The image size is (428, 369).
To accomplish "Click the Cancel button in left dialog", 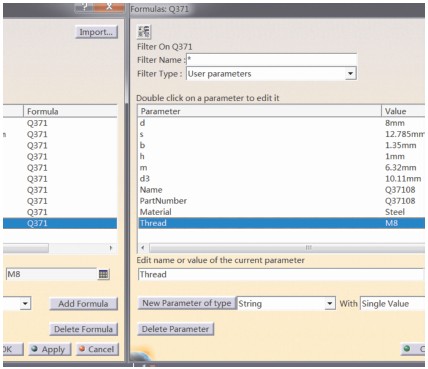I will [97, 349].
